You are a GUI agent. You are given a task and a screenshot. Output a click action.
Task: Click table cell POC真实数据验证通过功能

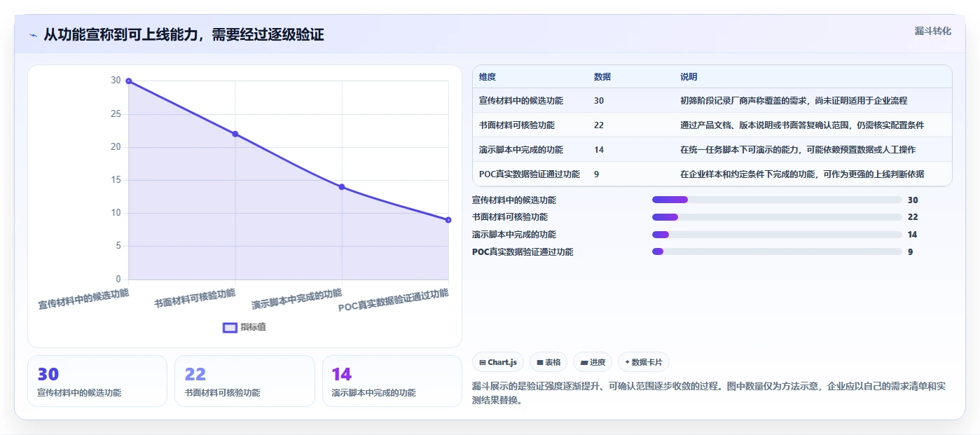pos(530,174)
